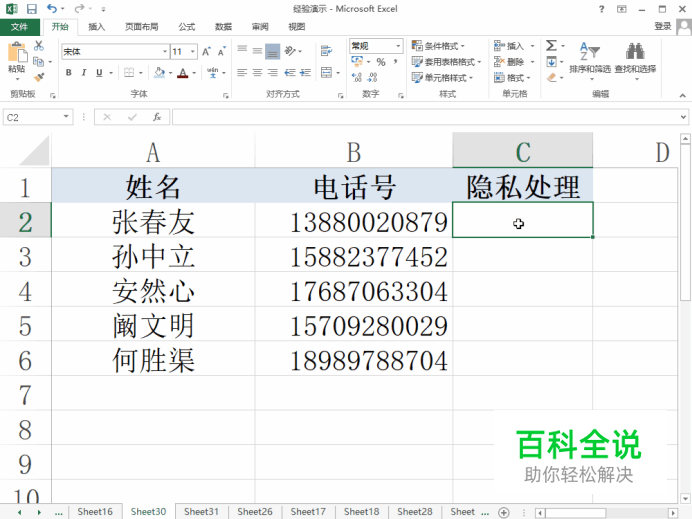This screenshot has height=519, width=692.
Task: Undo the last action
Action: point(52,8)
